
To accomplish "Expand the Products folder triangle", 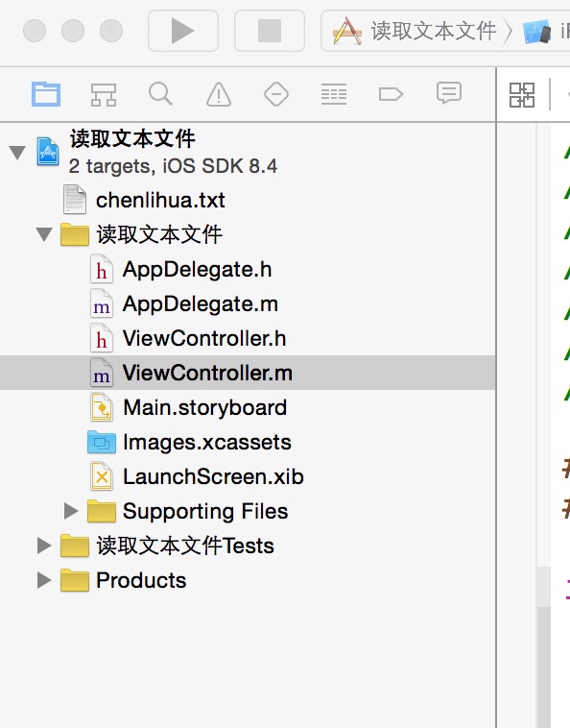I will [44, 580].
